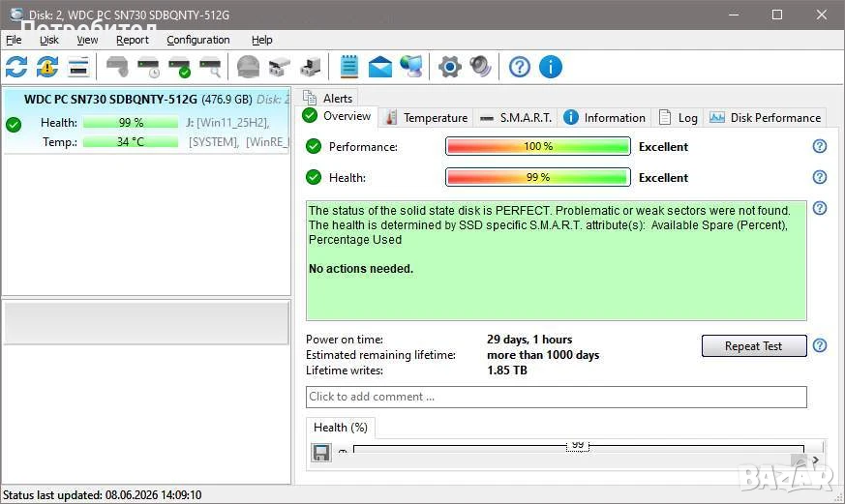Click the 'Estimated remaining lifetime:' label

380,355
